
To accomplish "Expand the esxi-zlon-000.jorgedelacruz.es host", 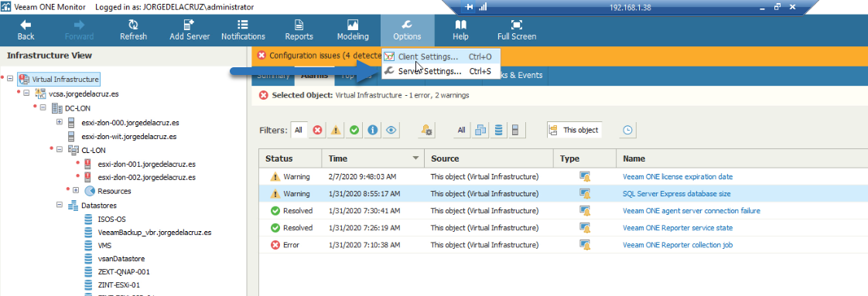I will pos(60,121).
